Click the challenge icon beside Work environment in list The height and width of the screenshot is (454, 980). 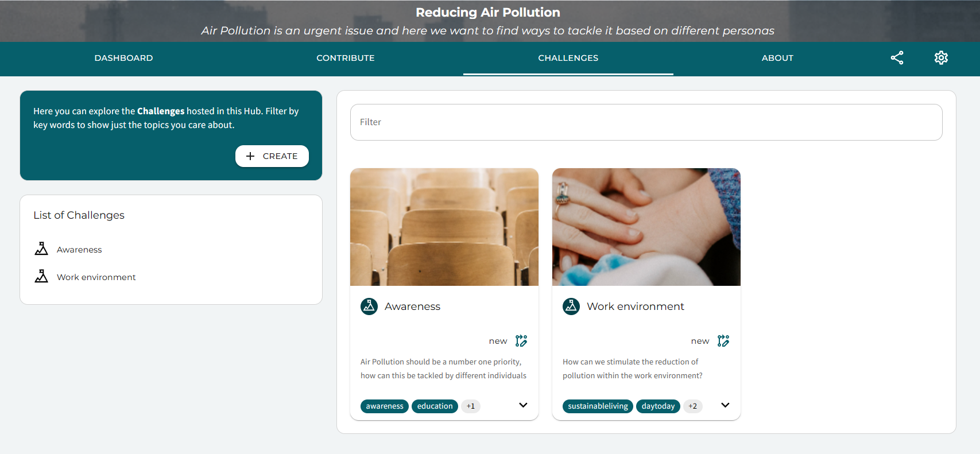[41, 277]
